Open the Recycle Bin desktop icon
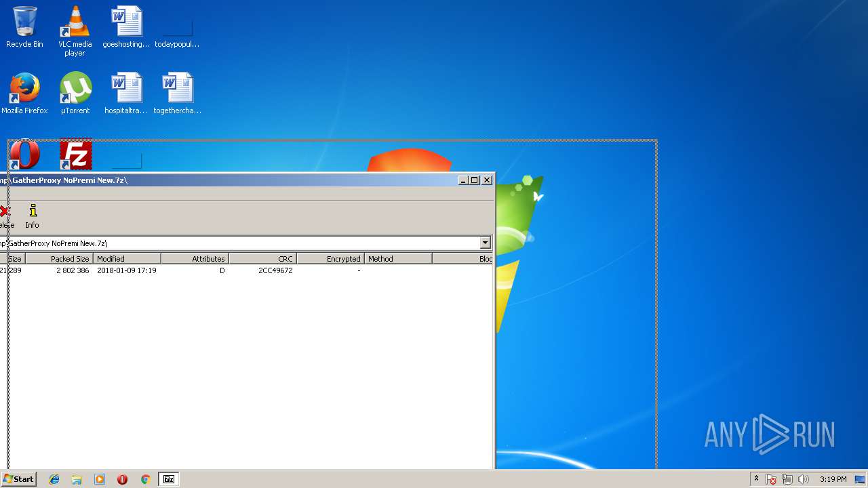Screen dimensions: 868x488 pos(24,27)
